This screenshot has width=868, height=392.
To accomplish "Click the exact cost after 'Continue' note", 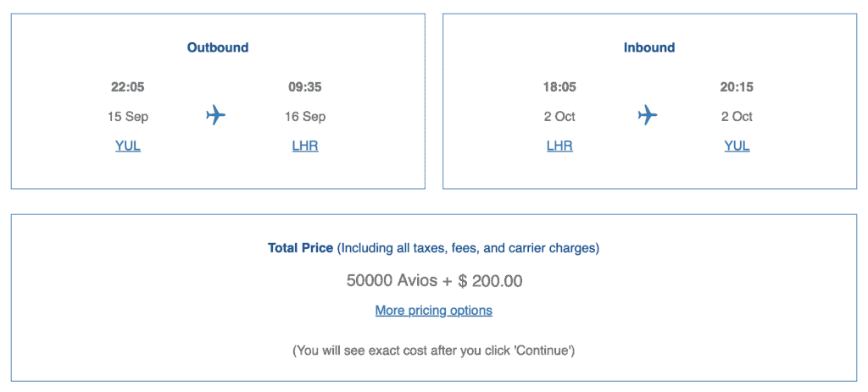I will [434, 350].
